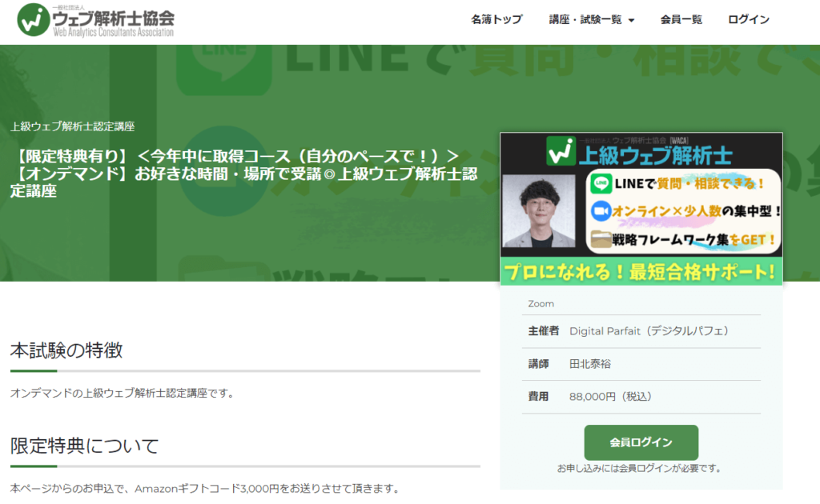Image resolution: width=820 pixels, height=504 pixels.
Task: Click the 会員ログイン green button
Action: click(x=641, y=442)
